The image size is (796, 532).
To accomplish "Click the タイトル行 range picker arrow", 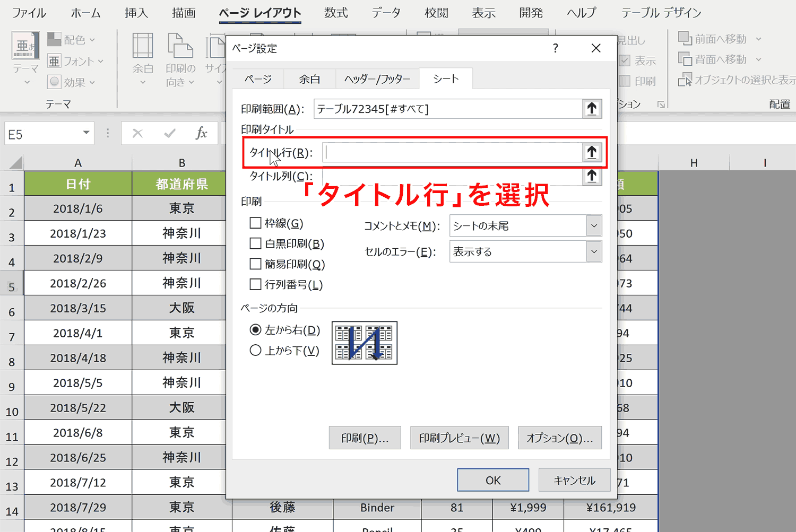I will point(592,152).
